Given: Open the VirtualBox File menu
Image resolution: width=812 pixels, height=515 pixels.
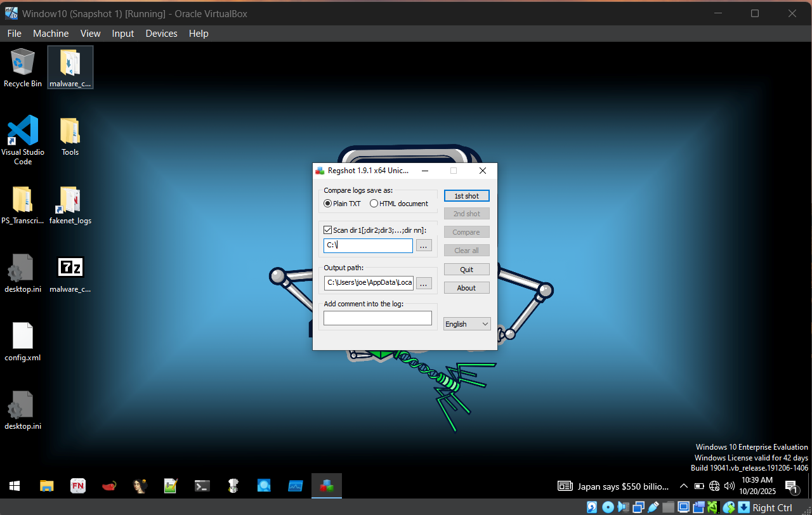Looking at the screenshot, I should tap(14, 34).
